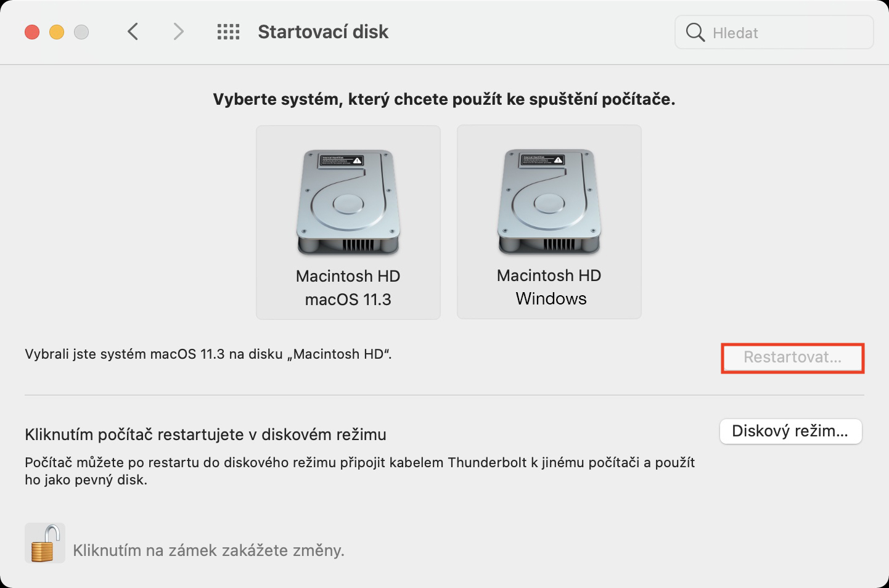Image resolution: width=889 pixels, height=588 pixels.
Task: Click the "macOS 11.3" disk label
Action: (x=348, y=300)
